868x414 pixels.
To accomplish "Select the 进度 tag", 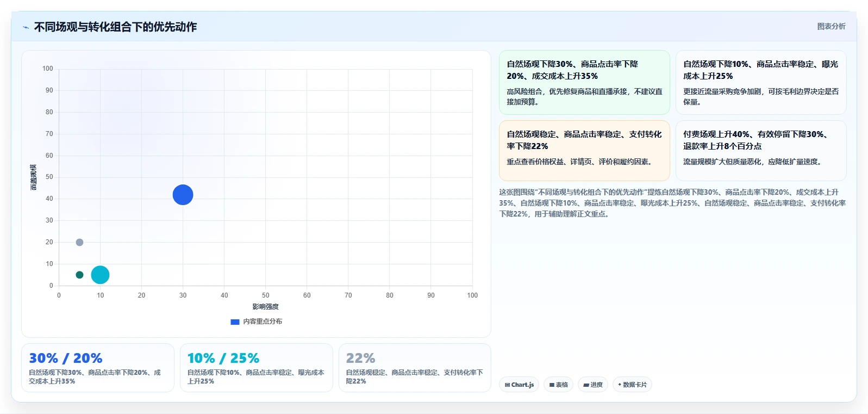I will (593, 385).
